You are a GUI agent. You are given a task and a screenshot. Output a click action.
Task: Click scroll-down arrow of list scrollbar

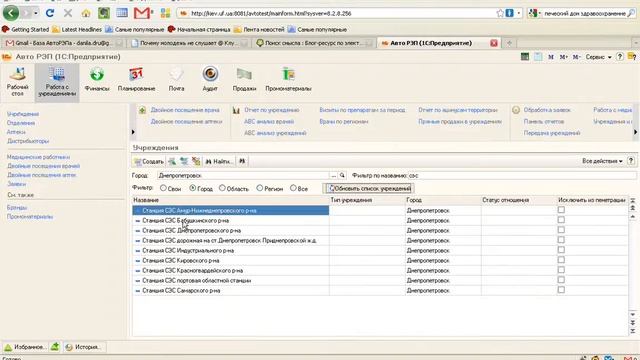tap(633, 314)
